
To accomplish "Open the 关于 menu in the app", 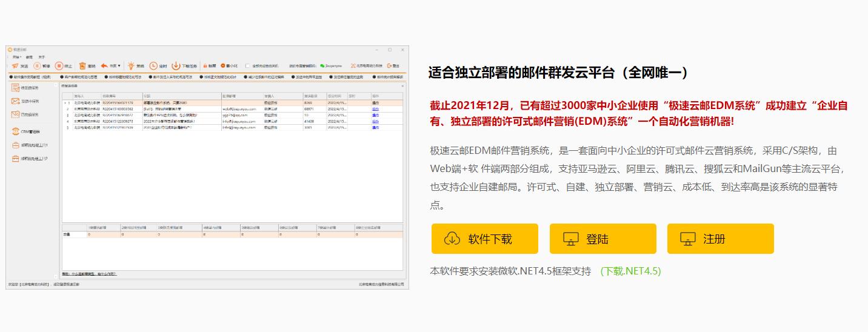I will pyautogui.click(x=41, y=57).
